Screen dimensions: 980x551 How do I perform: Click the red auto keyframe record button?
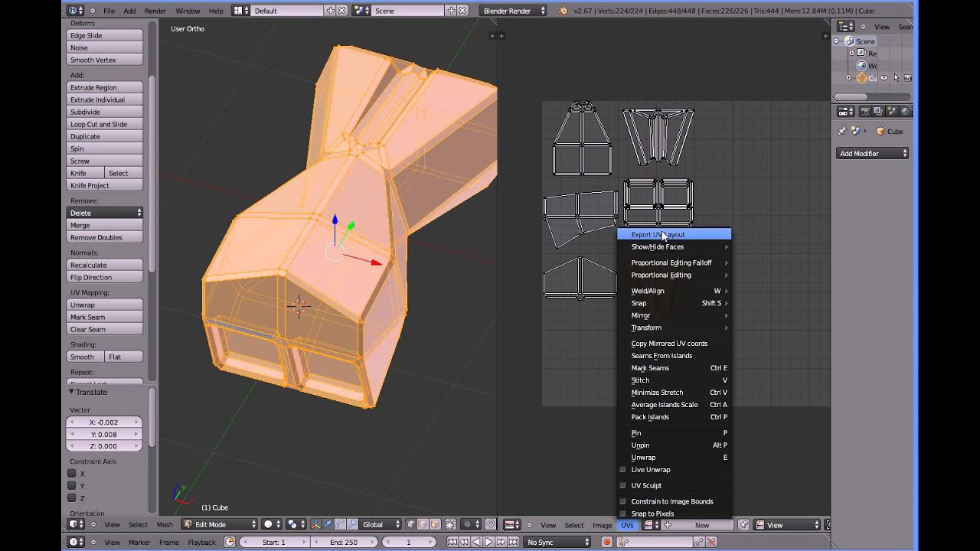606,542
